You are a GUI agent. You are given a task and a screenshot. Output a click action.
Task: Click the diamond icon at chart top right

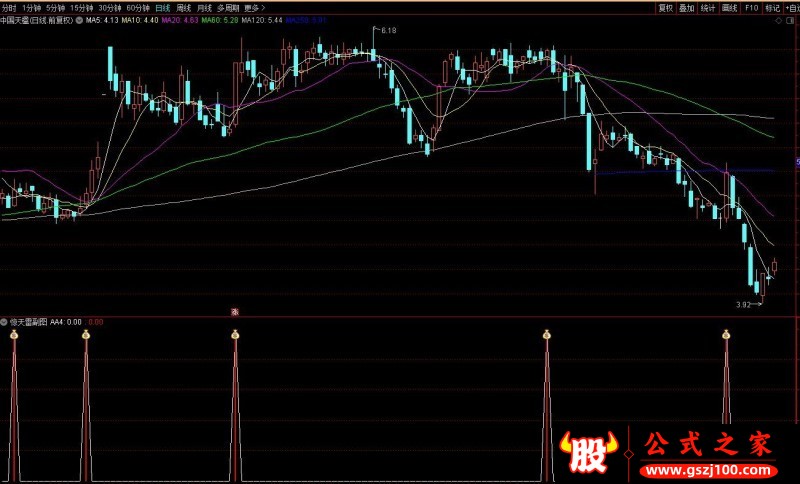click(779, 21)
